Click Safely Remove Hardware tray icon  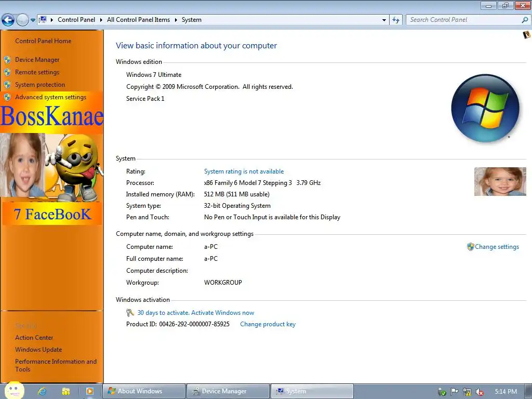pos(442,392)
